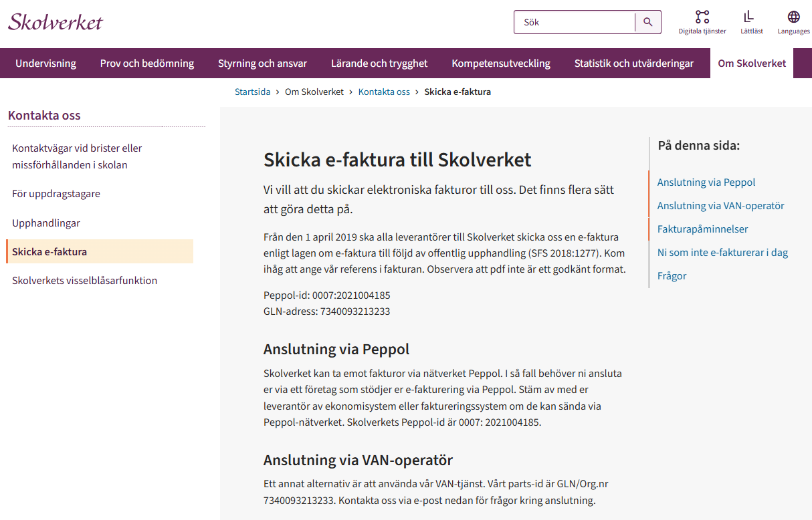Screen dimensions: 812x520
Task: Open the Prov och bedömning menu
Action: (x=147, y=63)
